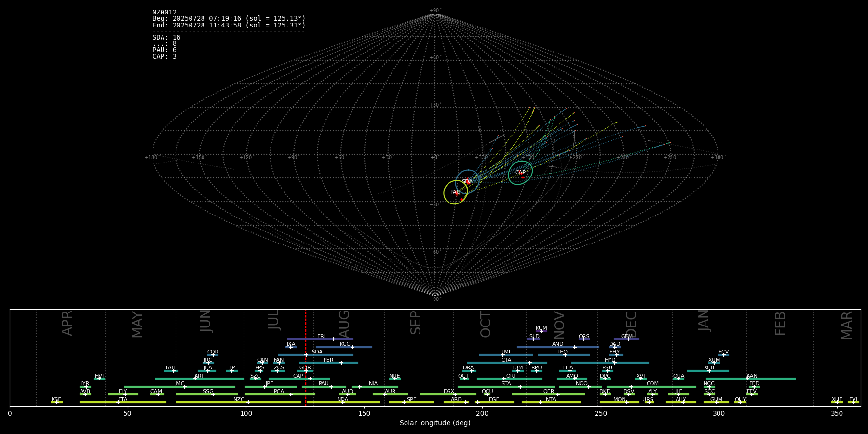Click the +90° latitude label atop the sky map
Viewport: 868px width, 434px height.
[435, 11]
